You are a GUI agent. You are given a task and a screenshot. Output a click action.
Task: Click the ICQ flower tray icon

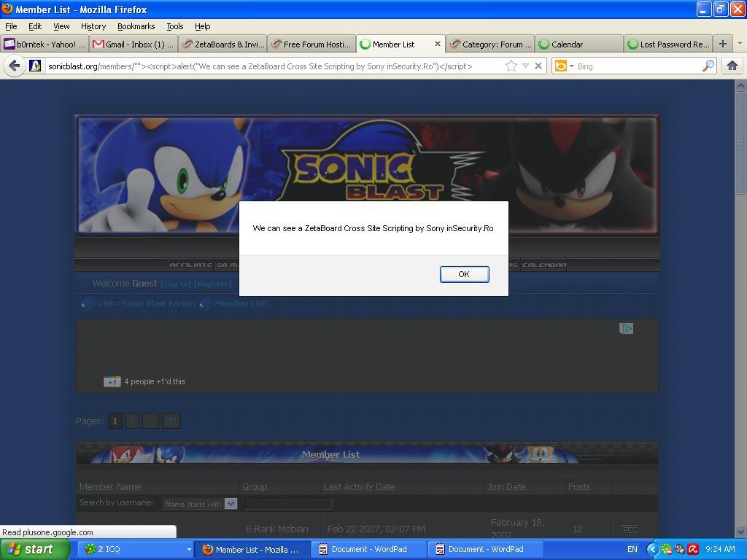(x=667, y=549)
